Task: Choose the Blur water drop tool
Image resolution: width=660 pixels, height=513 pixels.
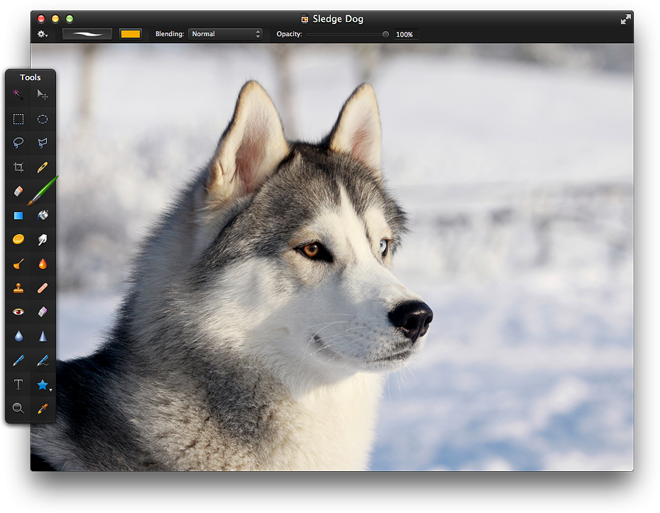Action: pyautogui.click(x=18, y=336)
